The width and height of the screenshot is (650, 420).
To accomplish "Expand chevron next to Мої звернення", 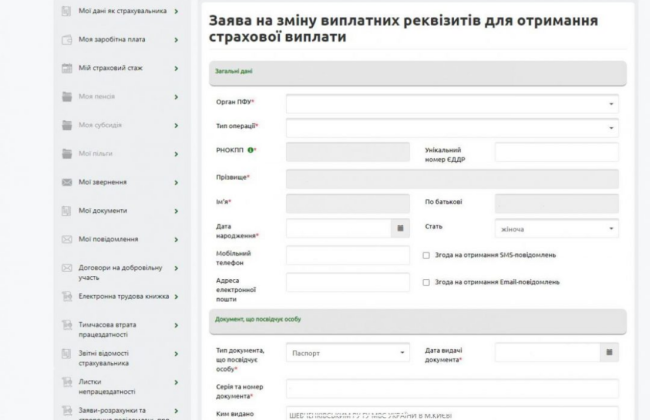I will pyautogui.click(x=176, y=183).
